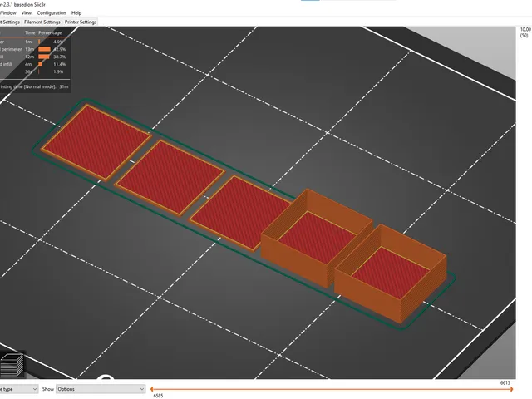Open the Window menu

pos(7,13)
